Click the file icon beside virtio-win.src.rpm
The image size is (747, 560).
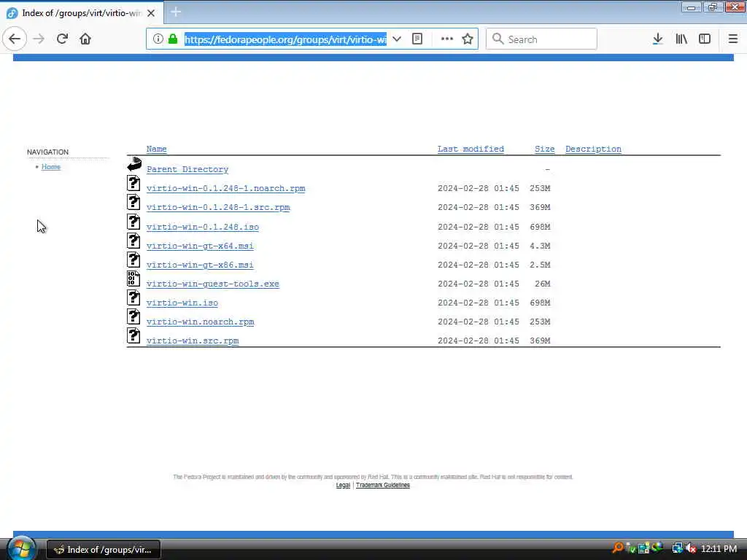tap(133, 335)
